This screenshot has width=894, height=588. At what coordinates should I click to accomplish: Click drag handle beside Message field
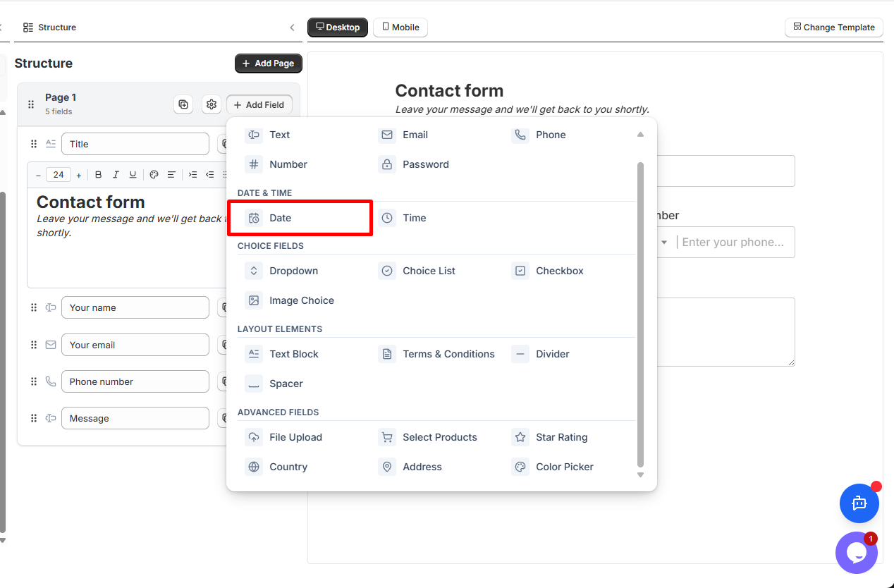pyautogui.click(x=34, y=418)
